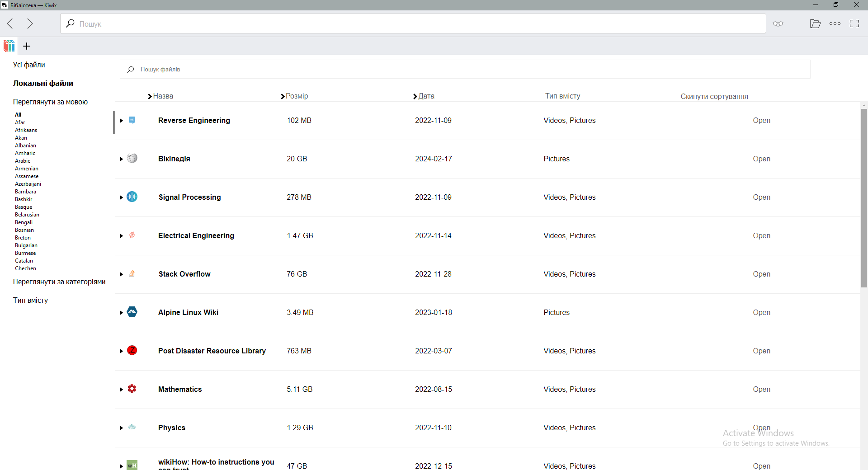Open the Alpine Linux Wiki book
The image size is (868, 470).
click(x=761, y=313)
